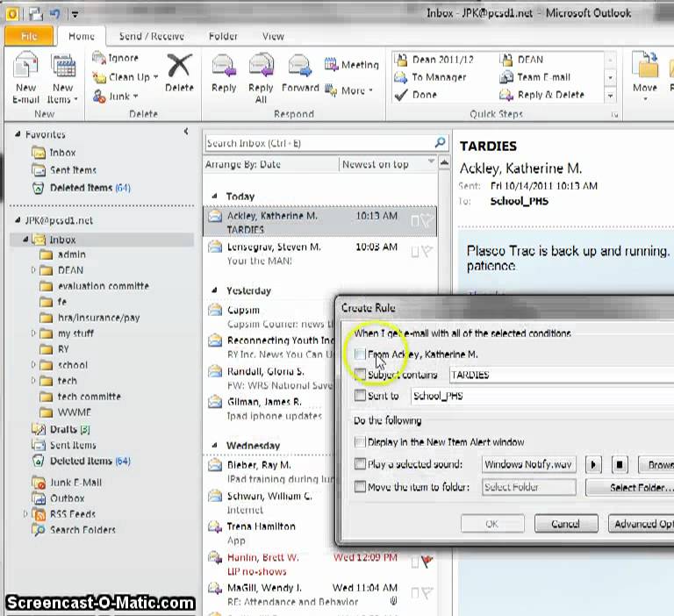Stop the sound preview in Create Rule
The image size is (674, 616).
pos(620,465)
